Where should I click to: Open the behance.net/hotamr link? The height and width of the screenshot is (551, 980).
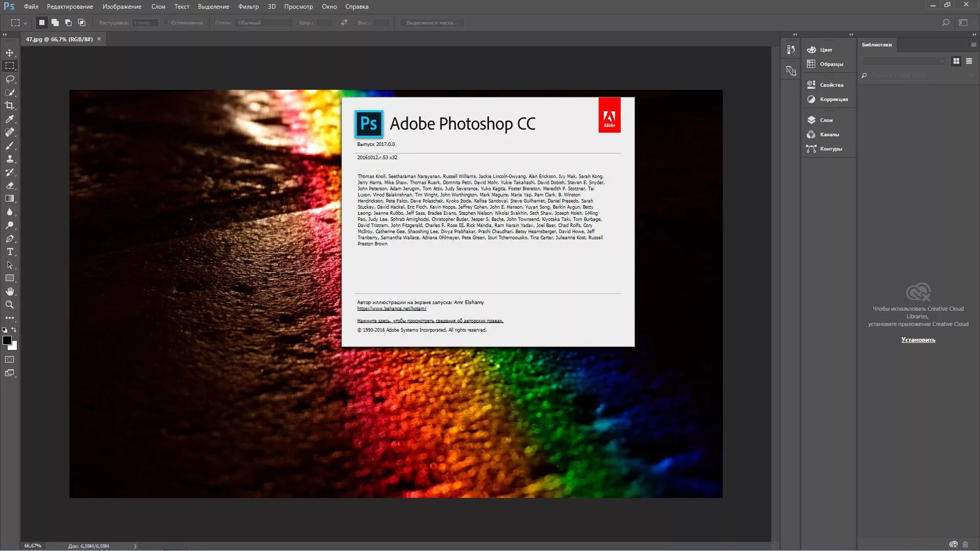(x=391, y=309)
